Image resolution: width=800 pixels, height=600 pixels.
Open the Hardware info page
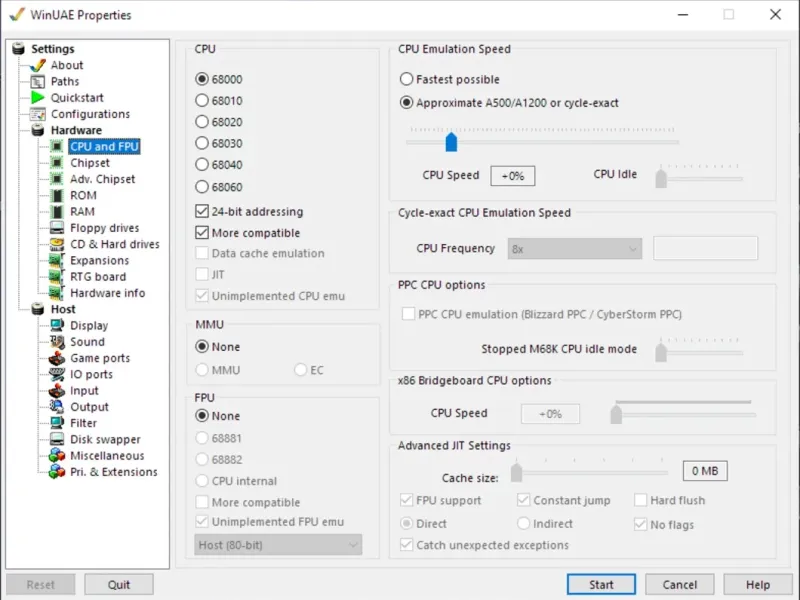[x=108, y=293]
